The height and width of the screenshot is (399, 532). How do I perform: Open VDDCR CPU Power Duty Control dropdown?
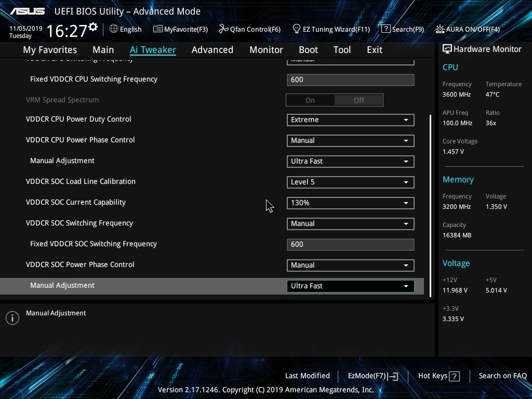[x=351, y=120]
